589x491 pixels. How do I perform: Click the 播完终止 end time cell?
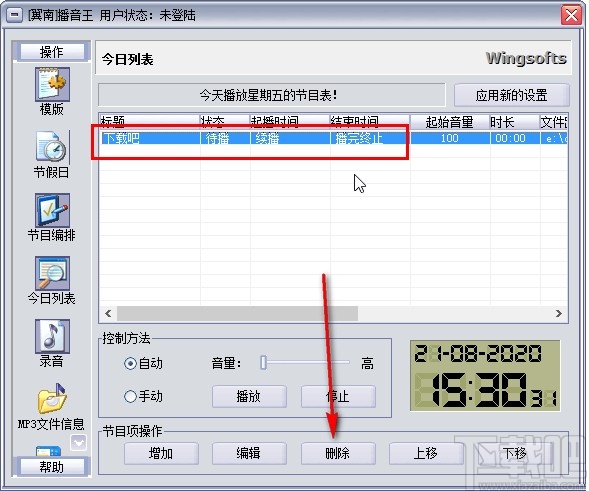(370, 138)
